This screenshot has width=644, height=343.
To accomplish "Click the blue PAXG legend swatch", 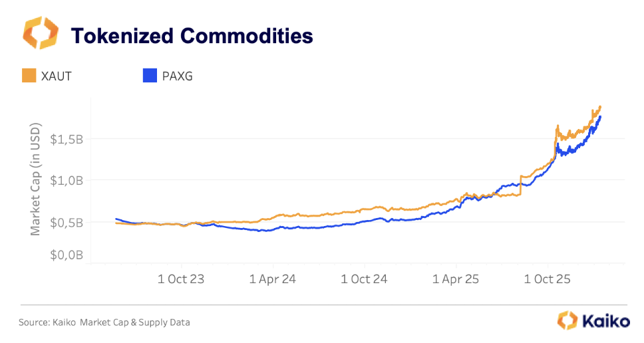I will point(150,76).
